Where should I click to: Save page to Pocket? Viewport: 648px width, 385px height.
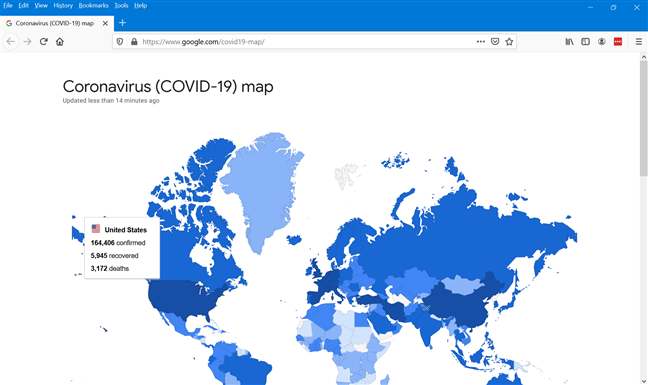coord(495,42)
